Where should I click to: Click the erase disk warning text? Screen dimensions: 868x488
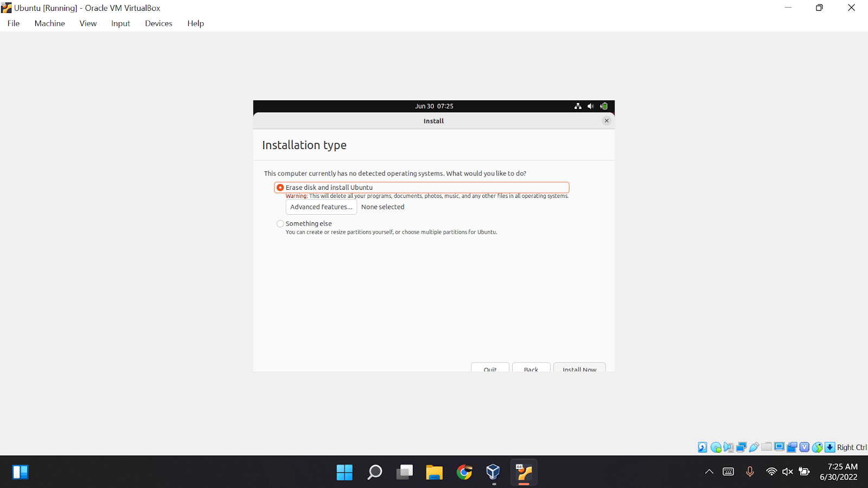[427, 196]
